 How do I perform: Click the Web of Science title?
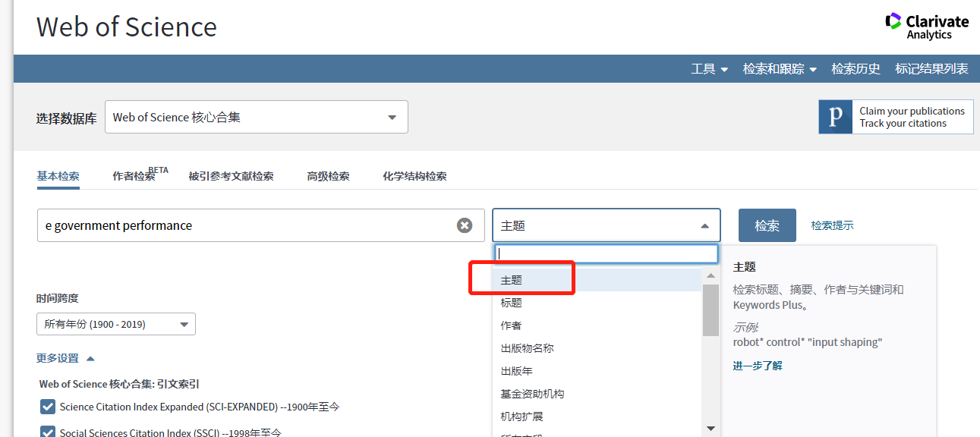pyautogui.click(x=127, y=27)
